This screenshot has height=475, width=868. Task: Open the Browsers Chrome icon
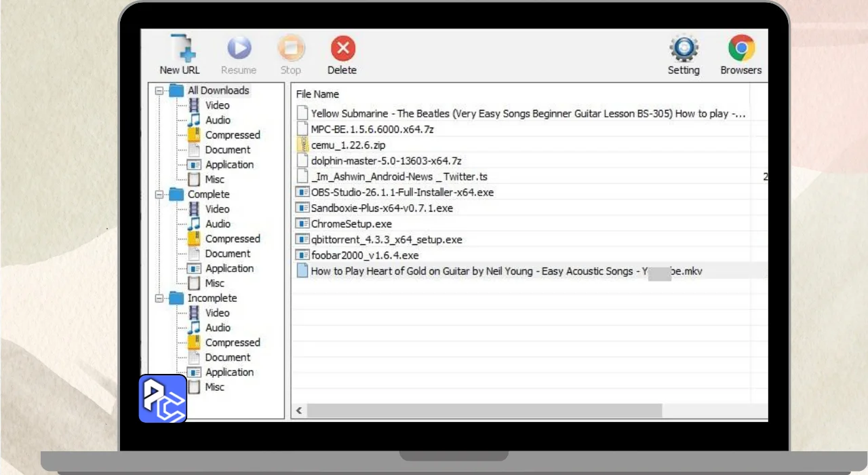pyautogui.click(x=741, y=48)
